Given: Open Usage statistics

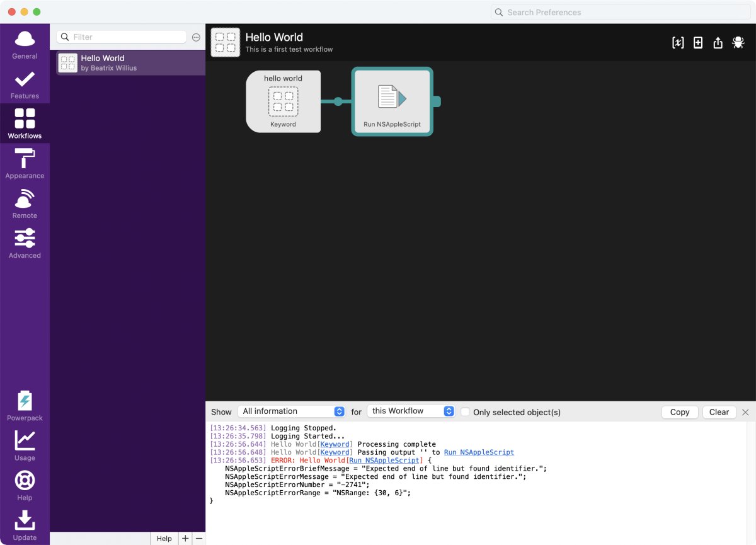Looking at the screenshot, I should (x=25, y=445).
